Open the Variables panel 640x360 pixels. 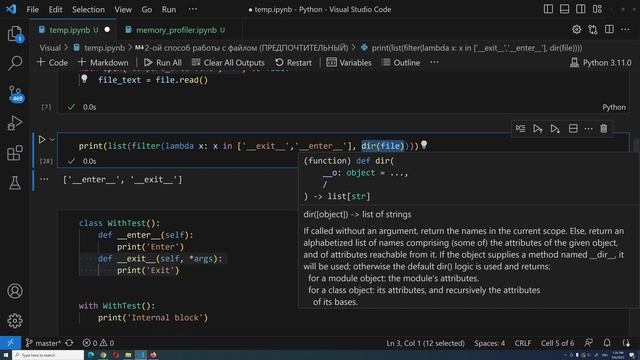pyautogui.click(x=349, y=62)
